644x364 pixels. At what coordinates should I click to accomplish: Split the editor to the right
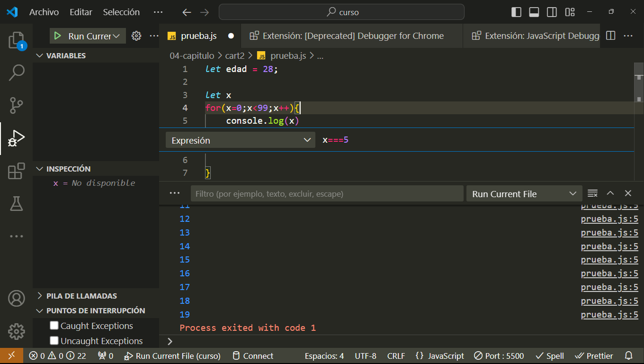[x=611, y=36]
